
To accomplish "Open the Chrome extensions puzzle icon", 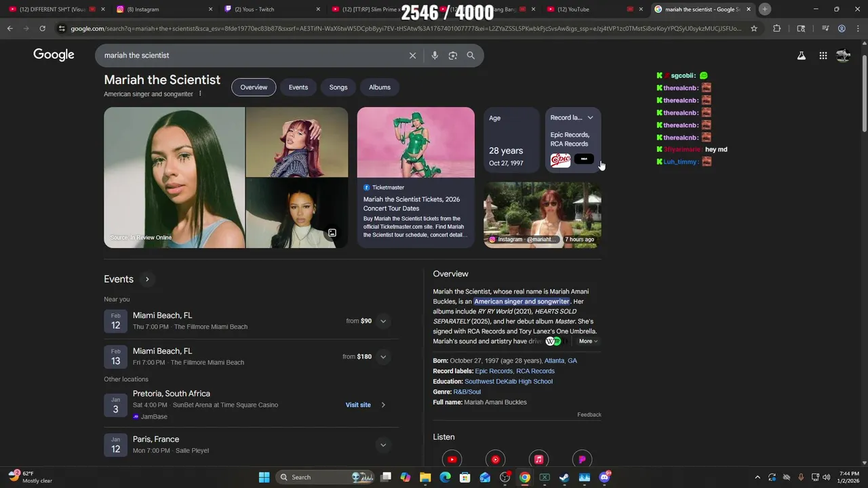I will [777, 28].
